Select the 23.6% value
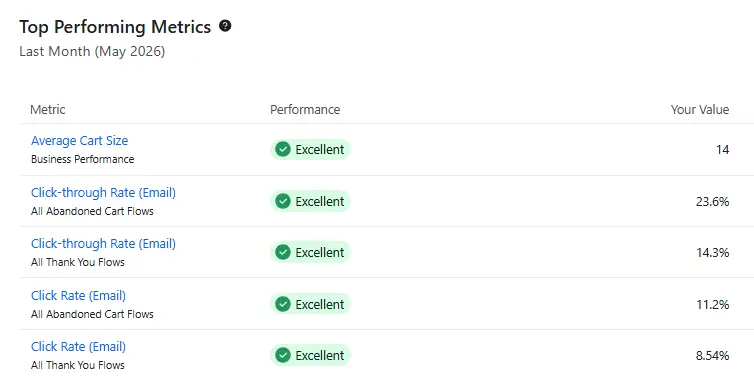This screenshot has width=754, height=389. point(712,201)
